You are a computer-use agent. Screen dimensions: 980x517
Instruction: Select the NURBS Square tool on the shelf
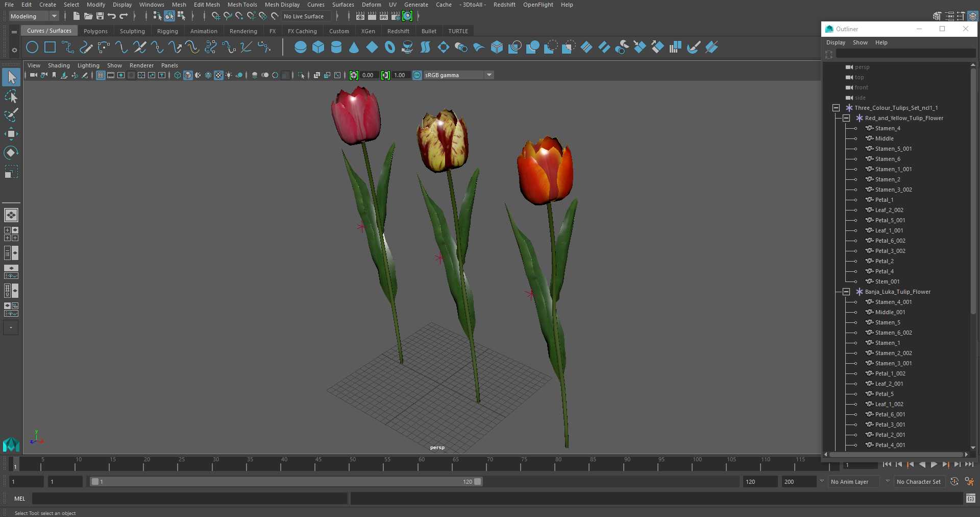(x=50, y=48)
